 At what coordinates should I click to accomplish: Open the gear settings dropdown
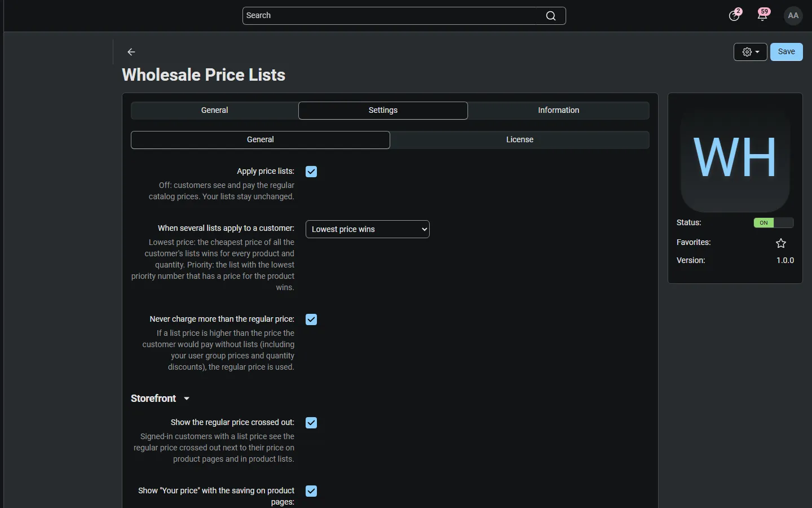click(751, 52)
